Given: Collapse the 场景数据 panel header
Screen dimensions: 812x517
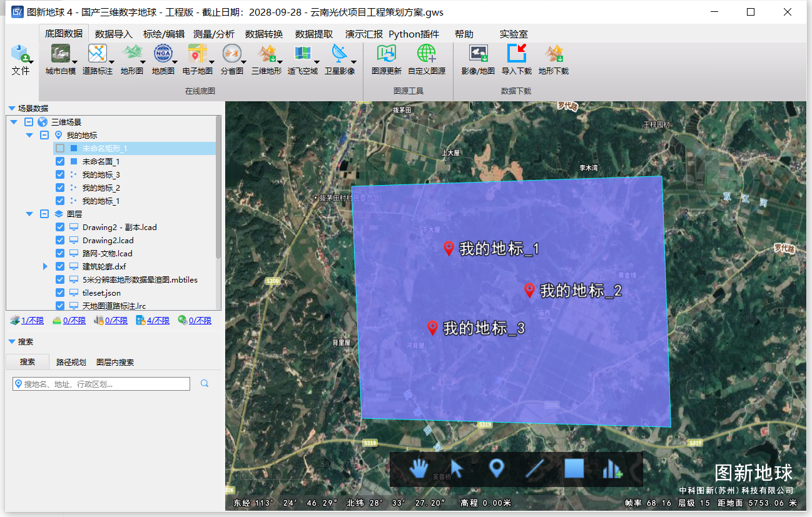Looking at the screenshot, I should pos(12,108).
